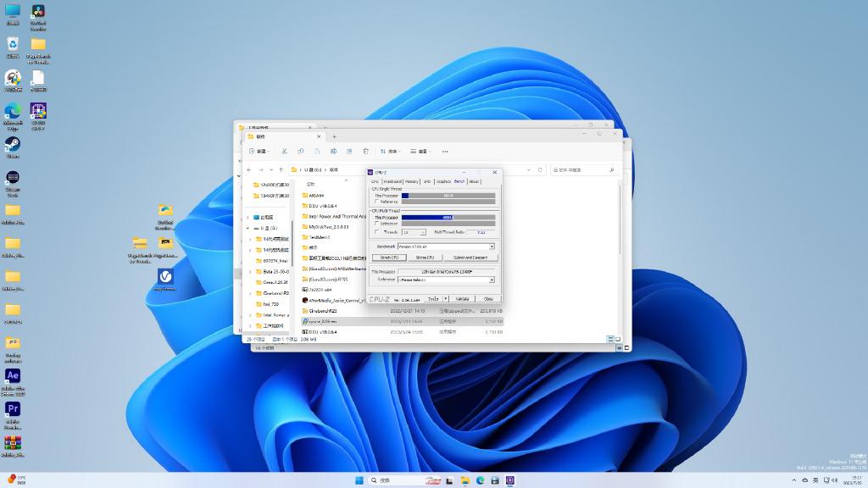Open the Reference processor 'Please Select' dropdown
The image size is (868, 488).
(x=491, y=280)
